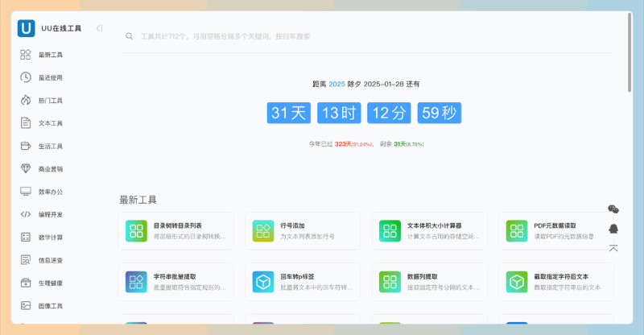Click the UU logo icon
Image resolution: width=644 pixels, height=335 pixels.
pyautogui.click(x=26, y=28)
